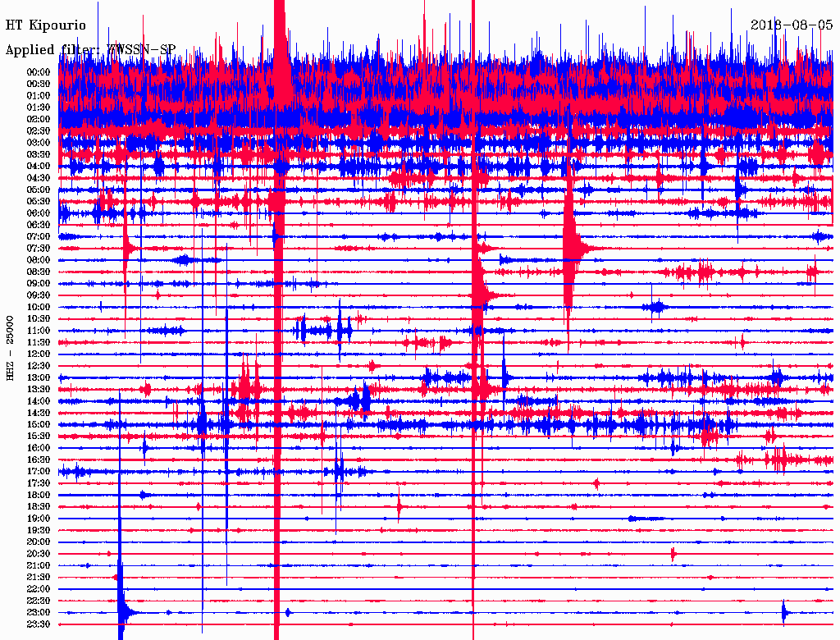This screenshot has width=840, height=640.
Task: Select the 06:00 time label
Action: coord(39,213)
